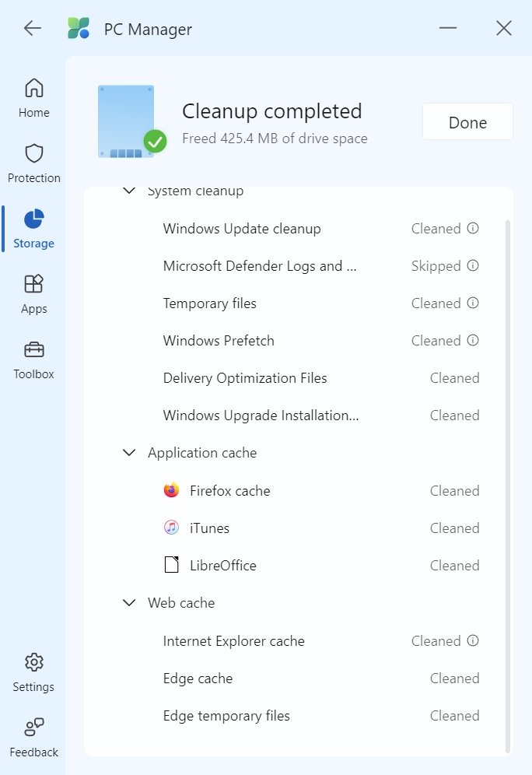
Task: Click info icon for Temporary files
Action: 473,303
